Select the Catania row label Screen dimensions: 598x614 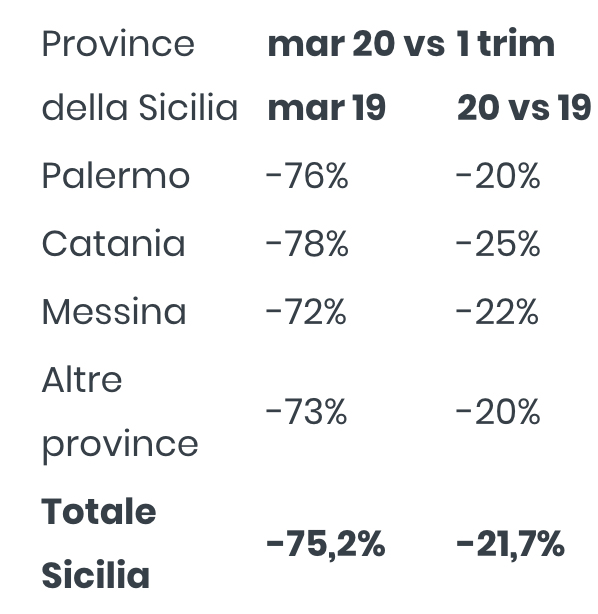pyautogui.click(x=113, y=244)
